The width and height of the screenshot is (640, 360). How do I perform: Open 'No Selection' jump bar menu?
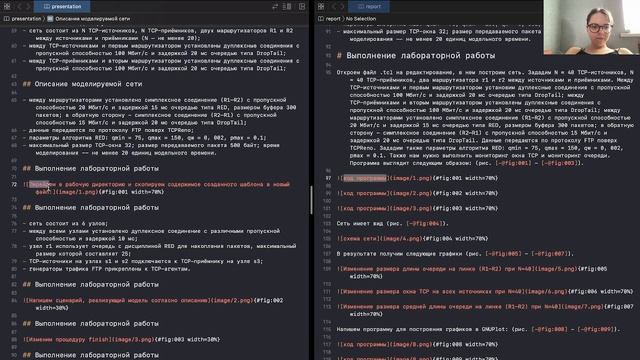pyautogui.click(x=361, y=18)
